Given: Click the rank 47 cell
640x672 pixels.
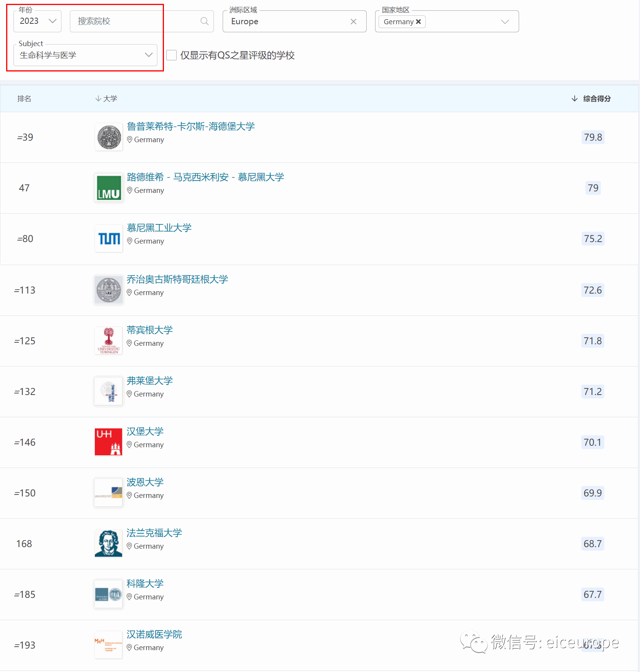Looking at the screenshot, I should (24, 188).
